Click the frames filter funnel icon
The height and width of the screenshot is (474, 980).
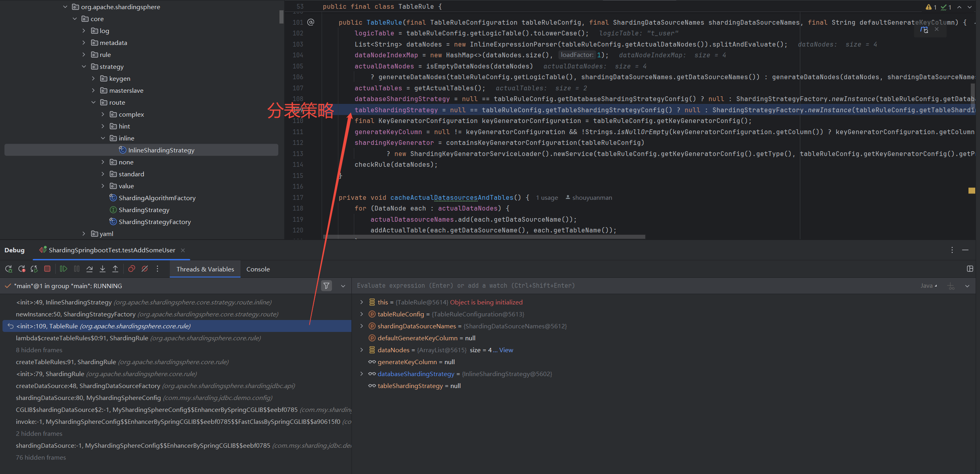coord(326,286)
